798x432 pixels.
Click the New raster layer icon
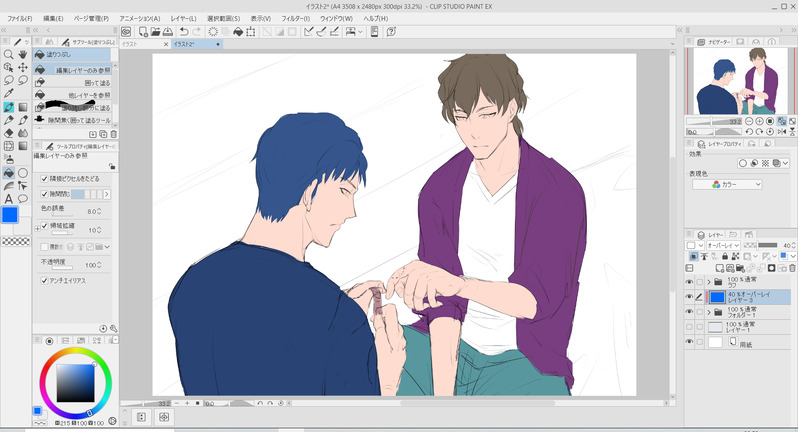pos(719,268)
